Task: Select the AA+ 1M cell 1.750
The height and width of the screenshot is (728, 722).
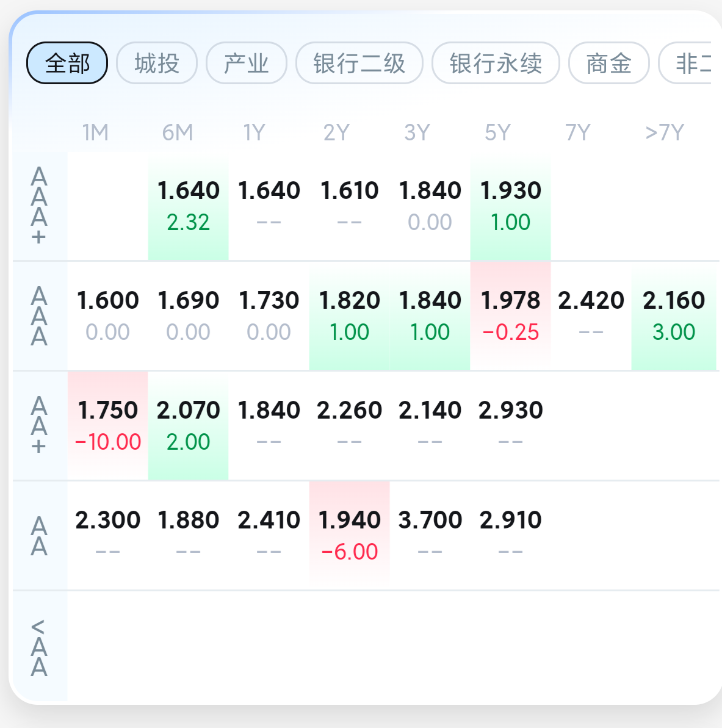Action: [x=107, y=425]
